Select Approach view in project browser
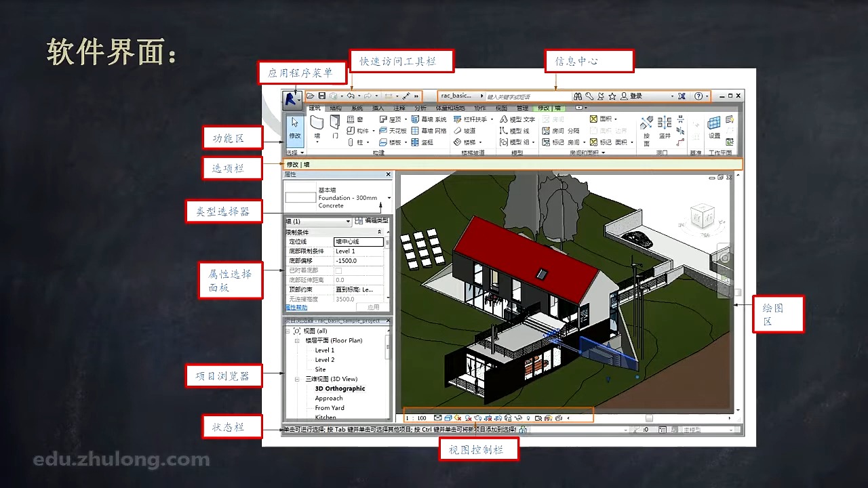 tap(329, 399)
